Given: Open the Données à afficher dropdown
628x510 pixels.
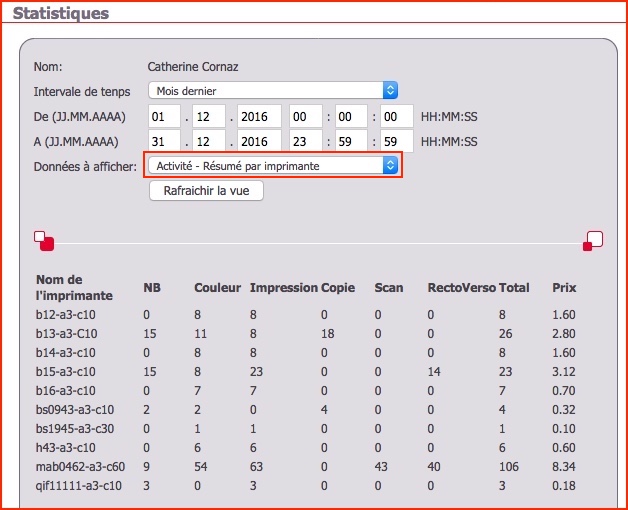Looking at the screenshot, I should pyautogui.click(x=273, y=165).
